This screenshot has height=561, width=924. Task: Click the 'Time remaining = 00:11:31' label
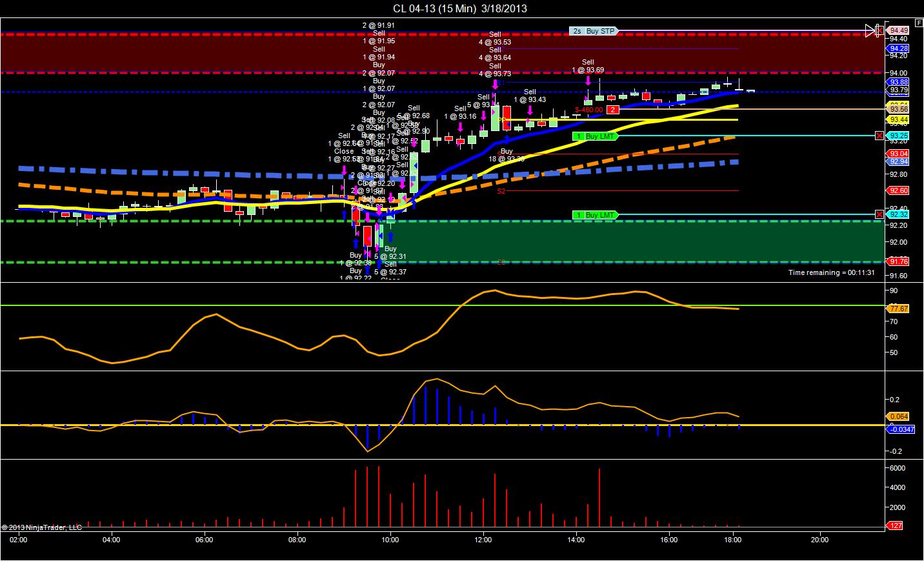click(x=832, y=272)
